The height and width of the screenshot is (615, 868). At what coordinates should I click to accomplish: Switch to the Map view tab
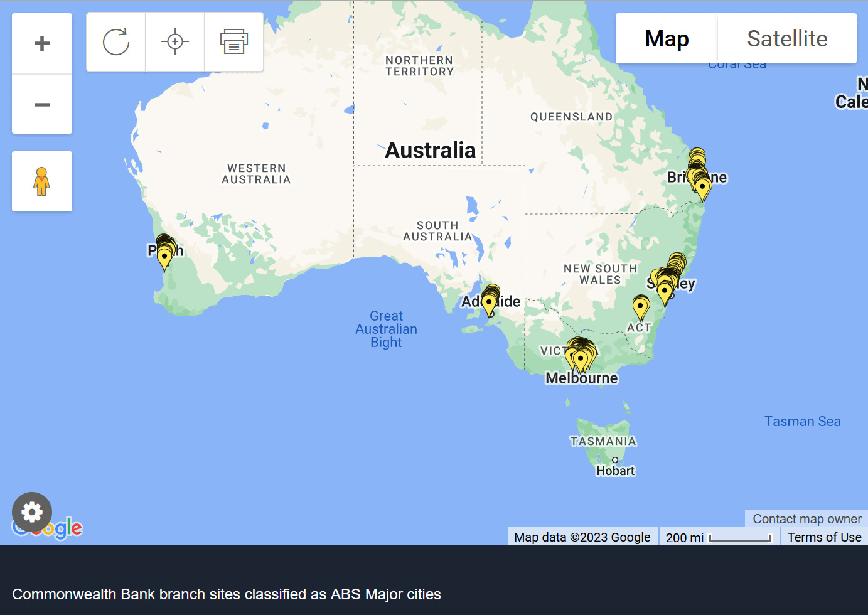click(667, 38)
